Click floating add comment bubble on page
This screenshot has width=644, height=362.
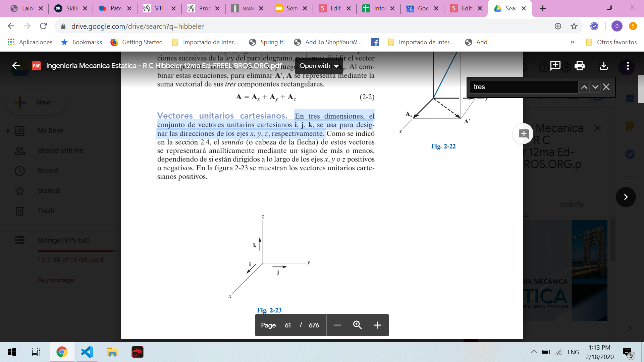(x=523, y=134)
